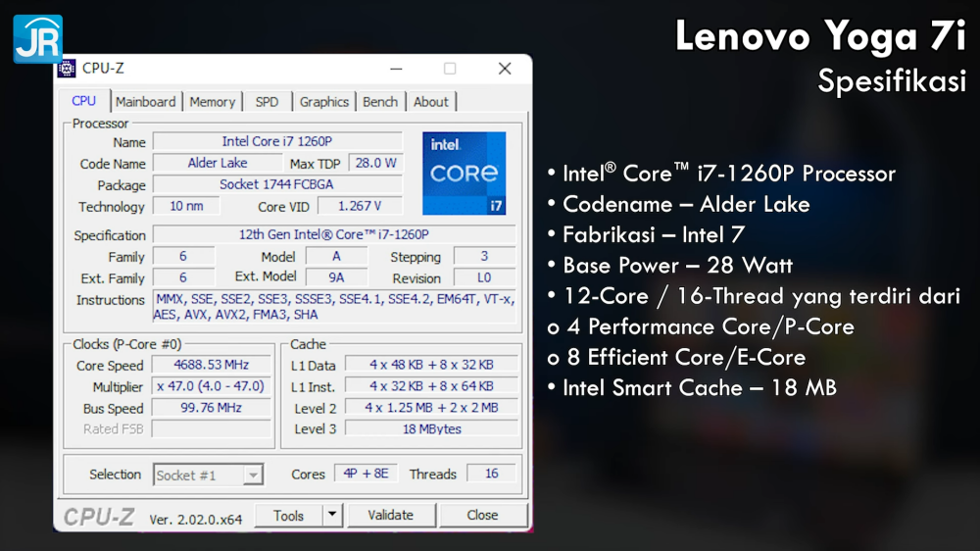Click the Ext. Family value field
The height and width of the screenshot is (551, 980).
tap(183, 277)
